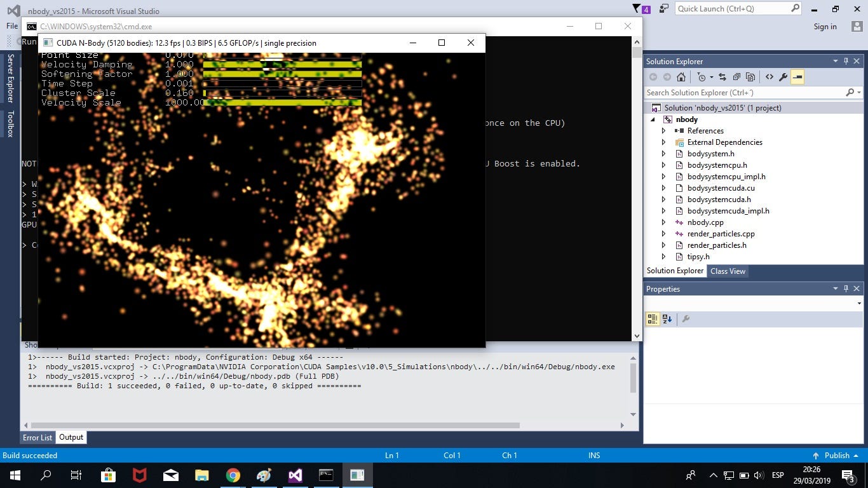Click Sign in link

[x=825, y=27]
